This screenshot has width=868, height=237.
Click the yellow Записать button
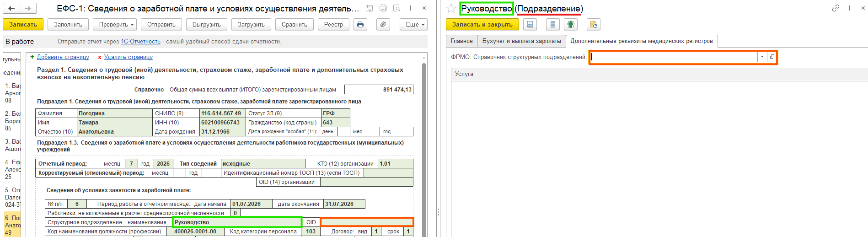click(23, 24)
